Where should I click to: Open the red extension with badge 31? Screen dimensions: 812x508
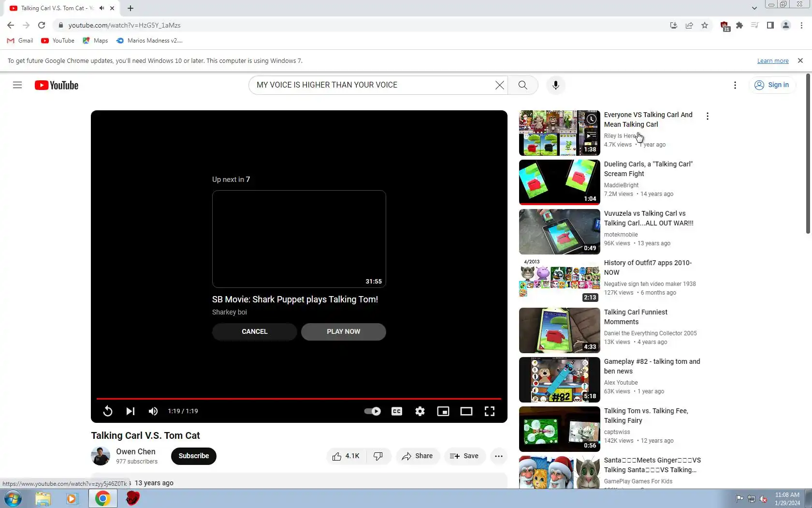tap(725, 26)
